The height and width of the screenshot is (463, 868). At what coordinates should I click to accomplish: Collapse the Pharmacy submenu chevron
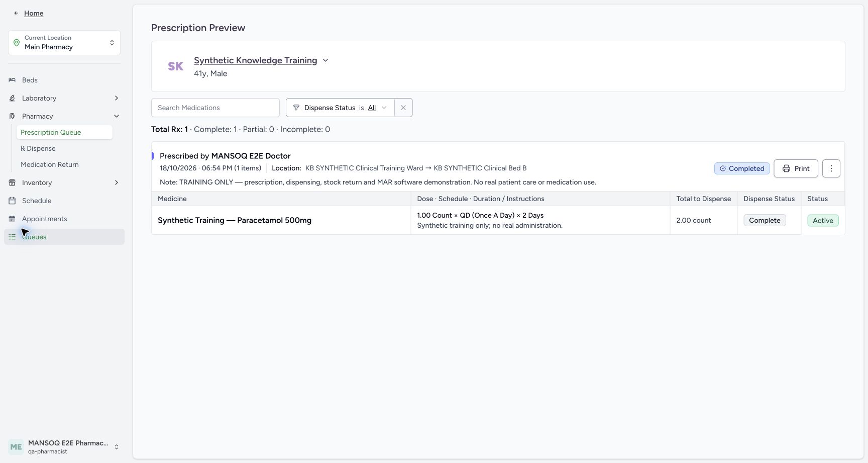pyautogui.click(x=117, y=116)
